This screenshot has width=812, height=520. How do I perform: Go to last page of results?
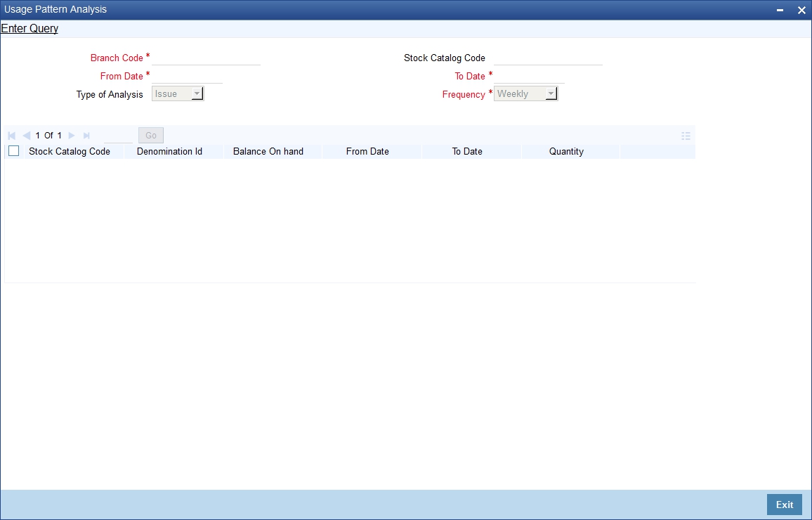tap(86, 136)
